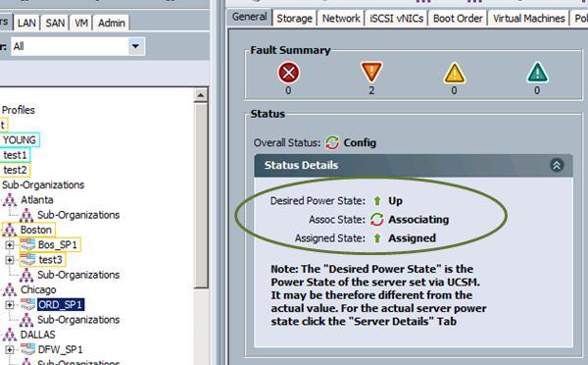Open the Admin navigation tab
Screen dimensions: 588x365
[x=112, y=23]
